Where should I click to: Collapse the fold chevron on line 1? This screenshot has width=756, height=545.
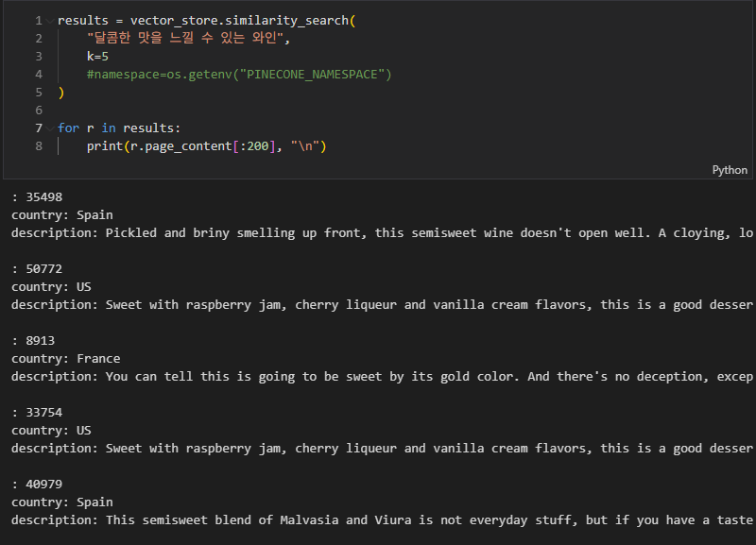50,21
